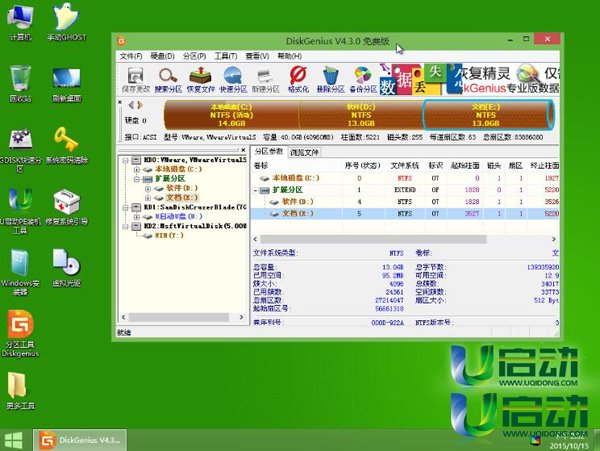The width and height of the screenshot is (600, 451).
Task: Open 手动GHOST desktop icon
Action: click(67, 22)
